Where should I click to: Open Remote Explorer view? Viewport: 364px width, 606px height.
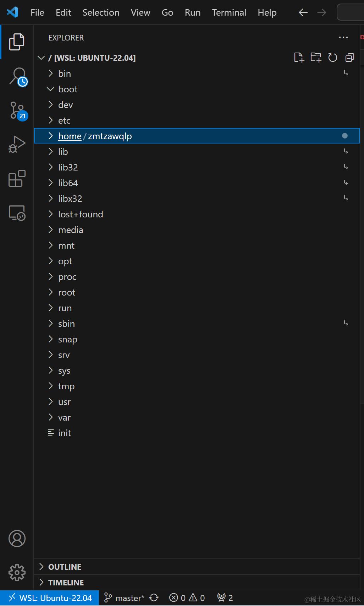[x=17, y=213]
